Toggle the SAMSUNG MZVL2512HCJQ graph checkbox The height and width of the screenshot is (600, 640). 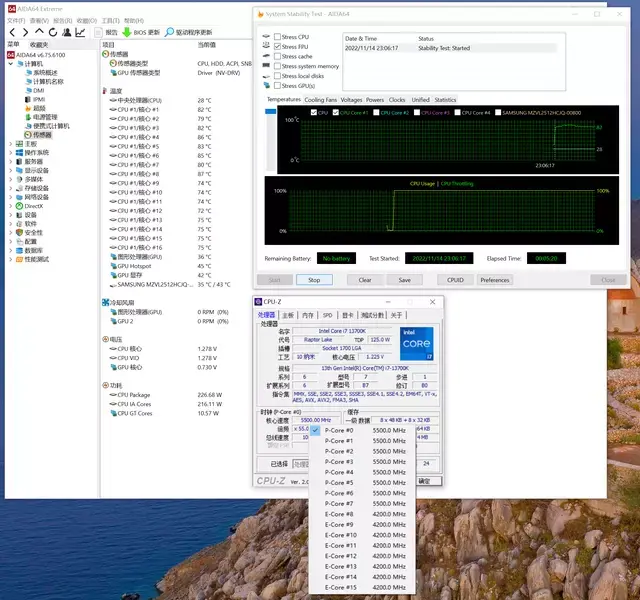pos(498,112)
